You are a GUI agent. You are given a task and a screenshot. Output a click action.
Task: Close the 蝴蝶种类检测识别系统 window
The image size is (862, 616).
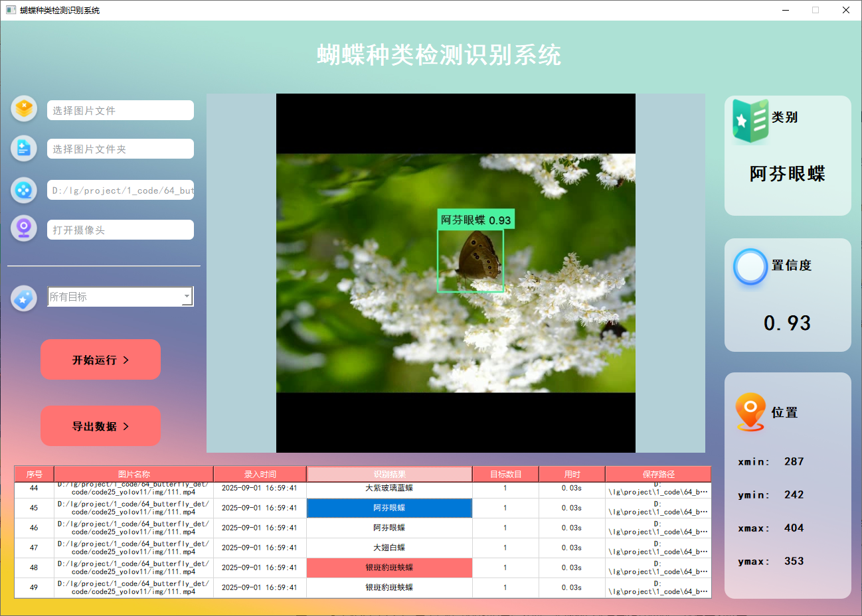(x=845, y=10)
